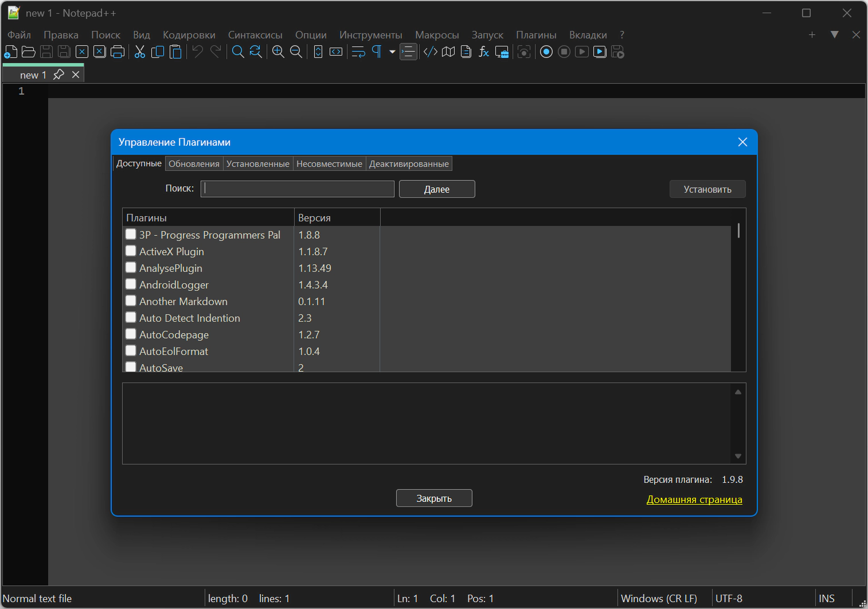
Task: Click the INS status bar indicator
Action: [827, 599]
